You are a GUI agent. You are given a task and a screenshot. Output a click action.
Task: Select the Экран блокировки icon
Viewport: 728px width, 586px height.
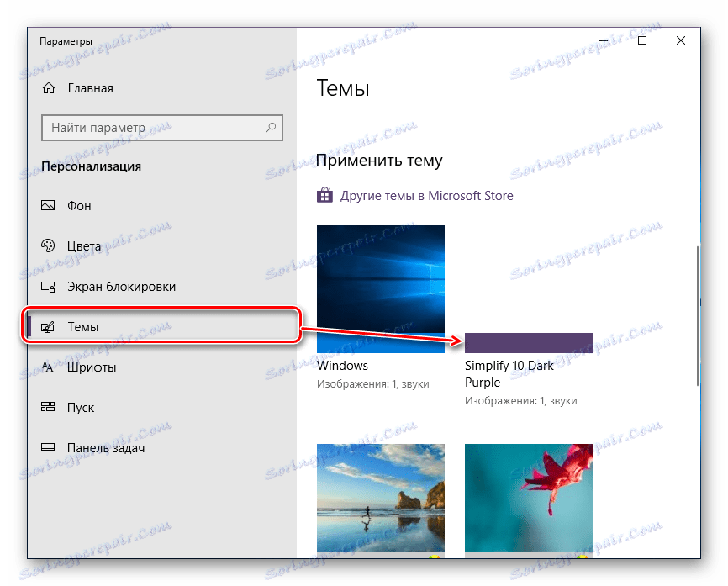click(50, 287)
